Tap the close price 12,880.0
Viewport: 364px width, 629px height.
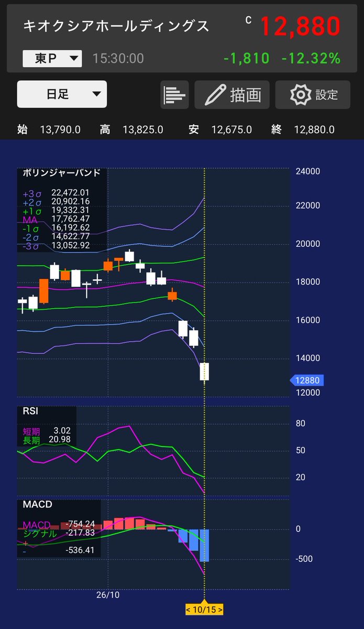pyautogui.click(x=314, y=129)
